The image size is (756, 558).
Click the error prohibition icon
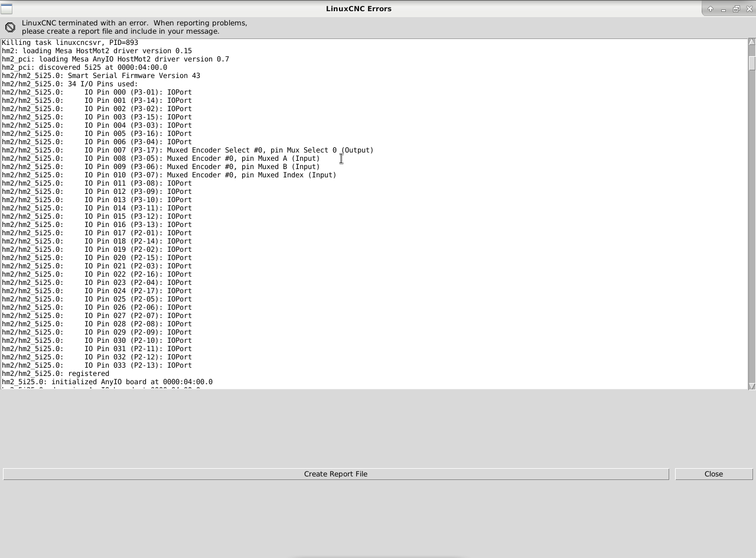[10, 27]
